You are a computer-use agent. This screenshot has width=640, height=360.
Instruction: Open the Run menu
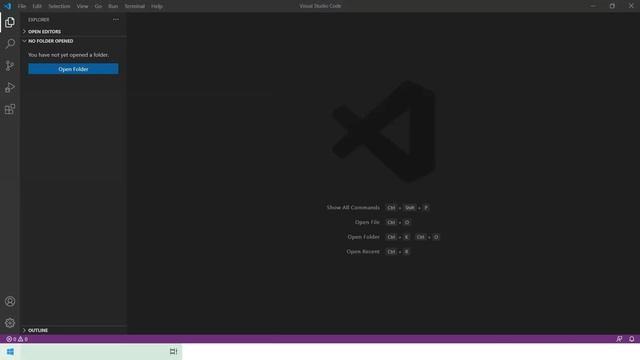tap(113, 6)
